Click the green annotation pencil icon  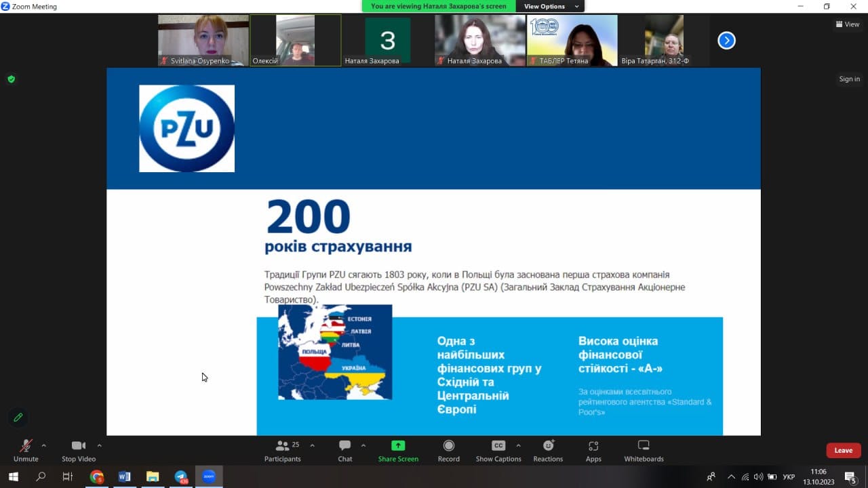click(18, 418)
